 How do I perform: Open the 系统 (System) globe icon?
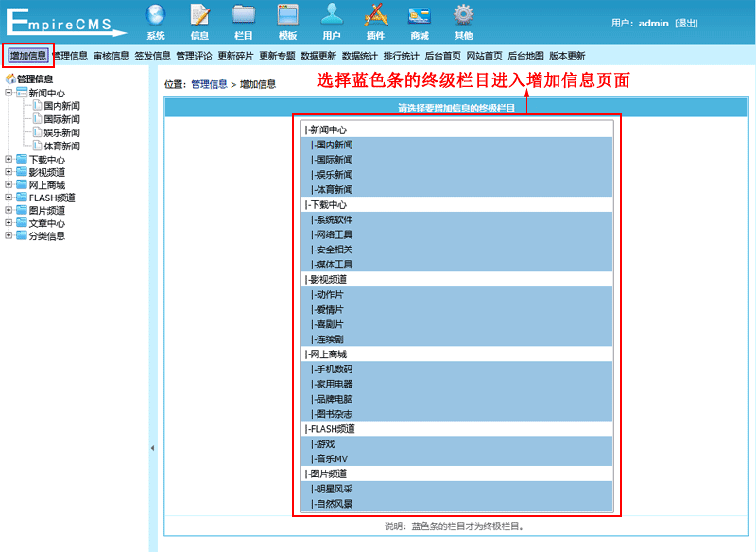point(155,15)
